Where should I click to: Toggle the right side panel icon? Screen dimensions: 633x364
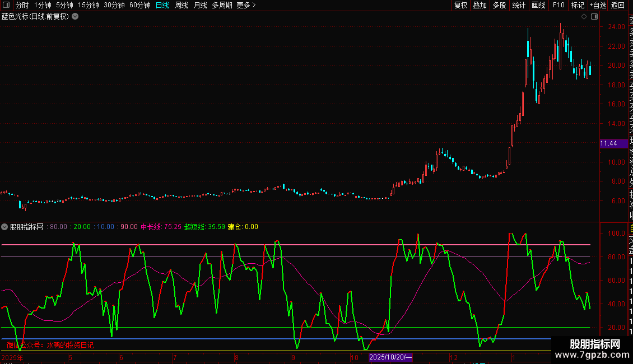point(593,17)
